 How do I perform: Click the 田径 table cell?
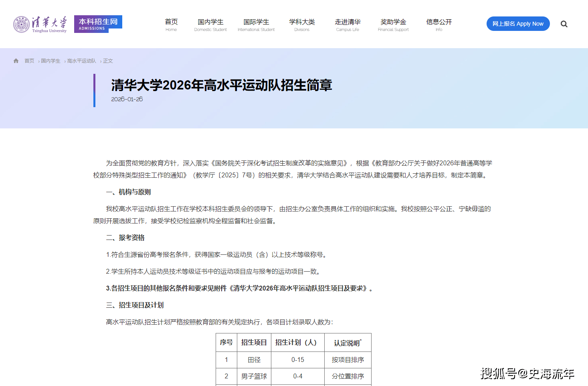tap(254, 360)
